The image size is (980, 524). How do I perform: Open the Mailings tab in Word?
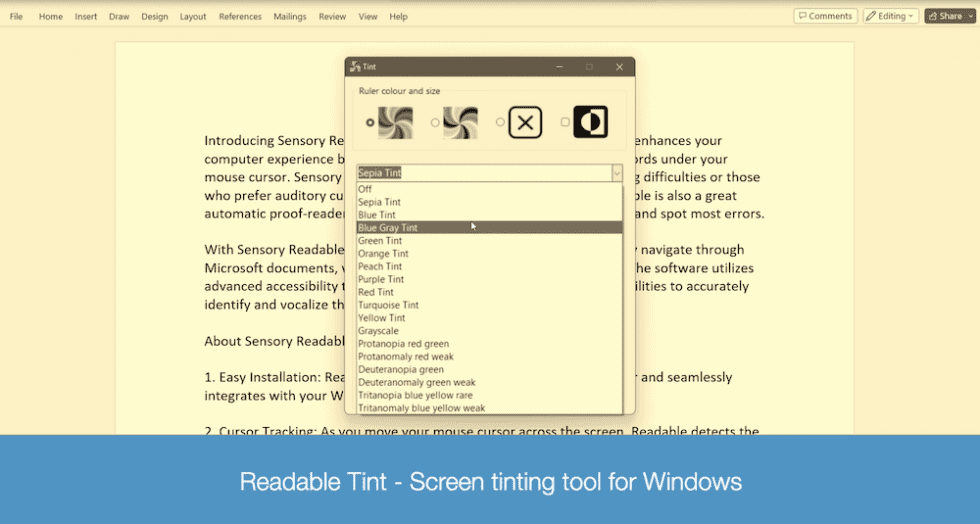[x=290, y=16]
